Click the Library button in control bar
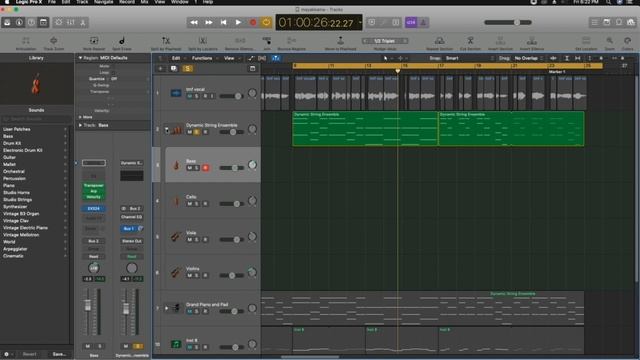640x360 pixels. (7, 22)
